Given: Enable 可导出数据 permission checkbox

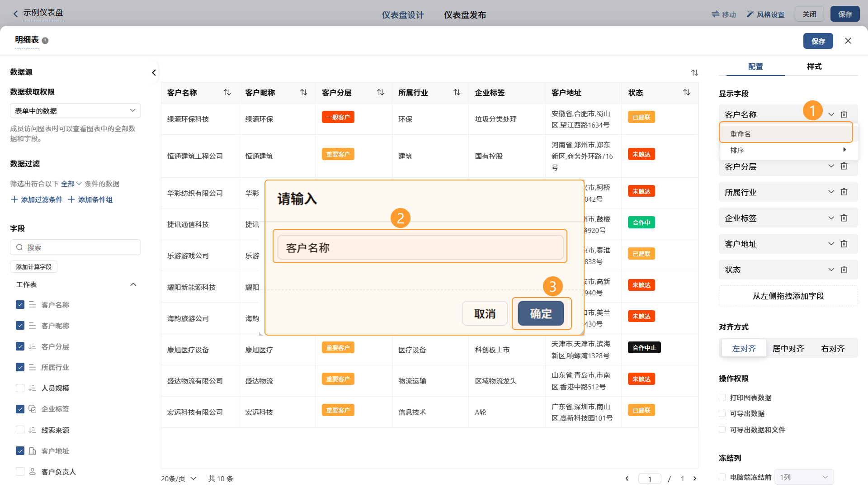Looking at the screenshot, I should point(722,413).
